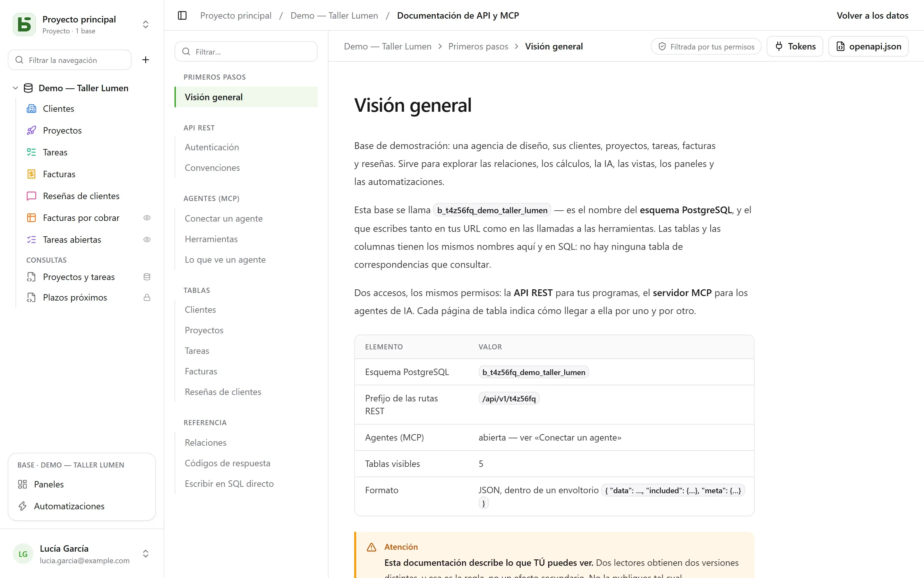
Task: Open Automatizaciones section
Action: pyautogui.click(x=82, y=506)
